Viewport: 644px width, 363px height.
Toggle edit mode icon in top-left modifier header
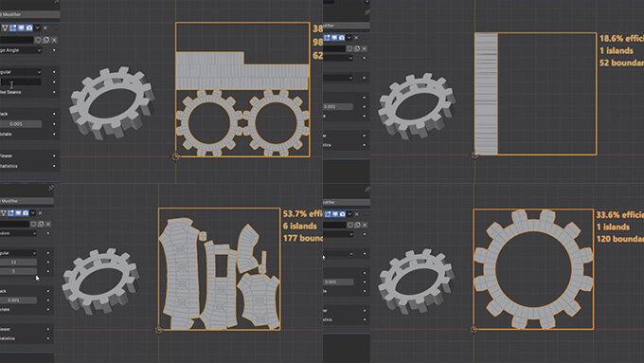(x=12, y=27)
